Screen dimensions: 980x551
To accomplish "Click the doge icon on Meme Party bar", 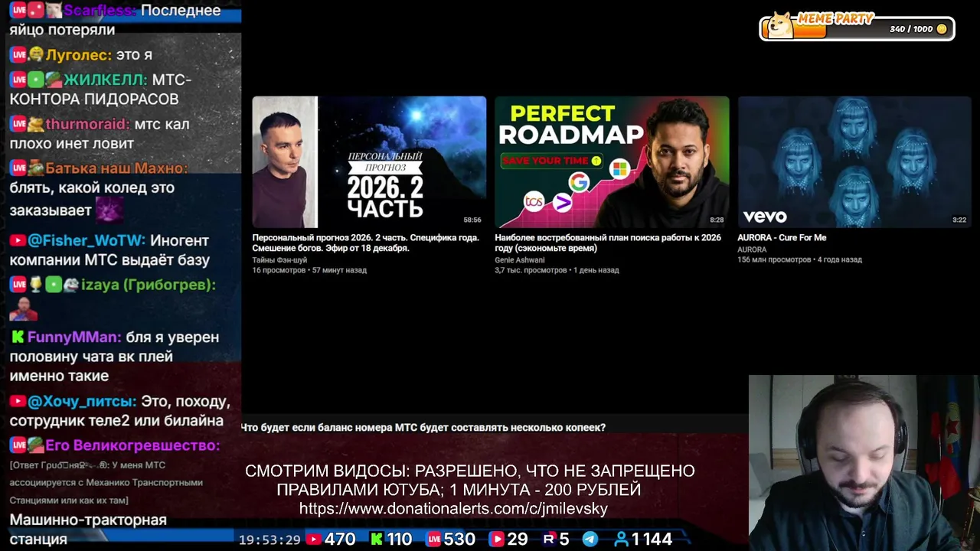I will click(780, 25).
